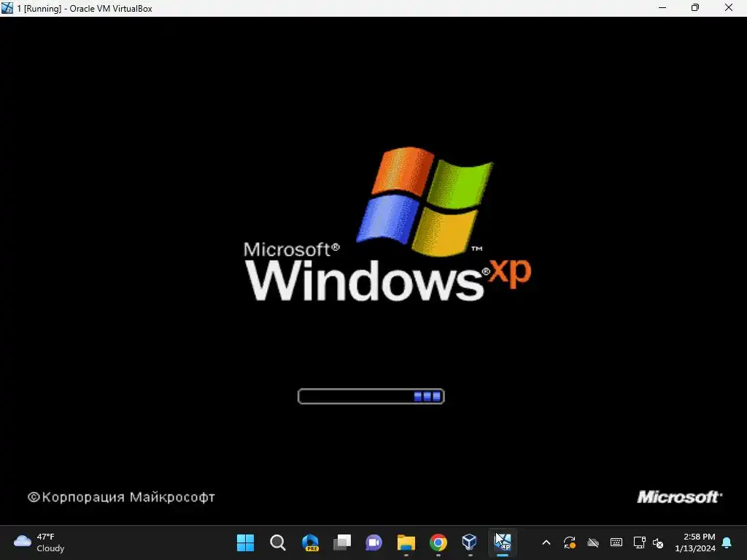Screen dimensions: 747x560
Task: Open the weather widget showing 47°F Cloudy
Action: (x=39, y=542)
